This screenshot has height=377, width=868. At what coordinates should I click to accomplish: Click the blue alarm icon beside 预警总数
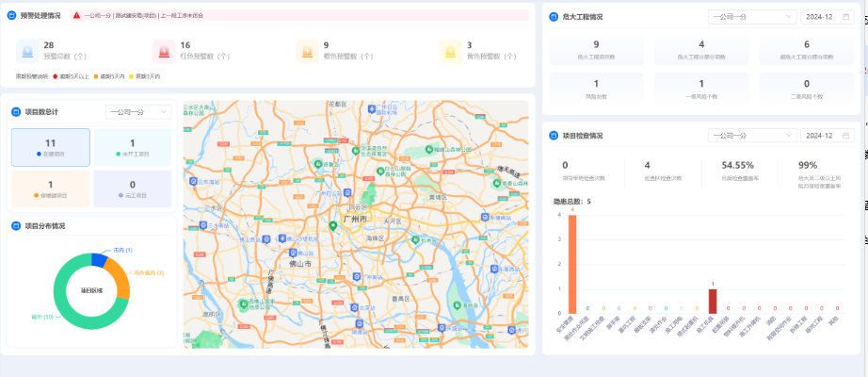[x=28, y=51]
